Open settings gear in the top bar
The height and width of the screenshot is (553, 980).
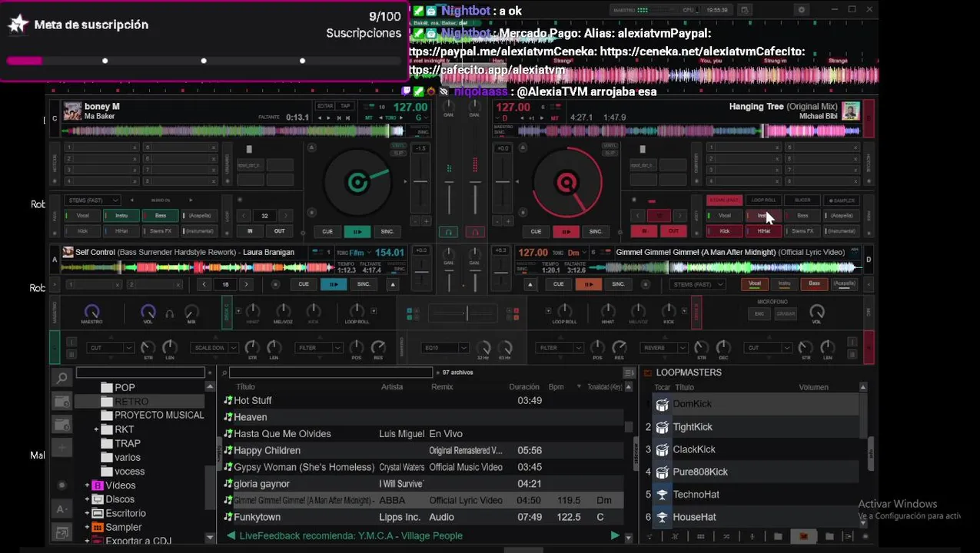pos(802,10)
